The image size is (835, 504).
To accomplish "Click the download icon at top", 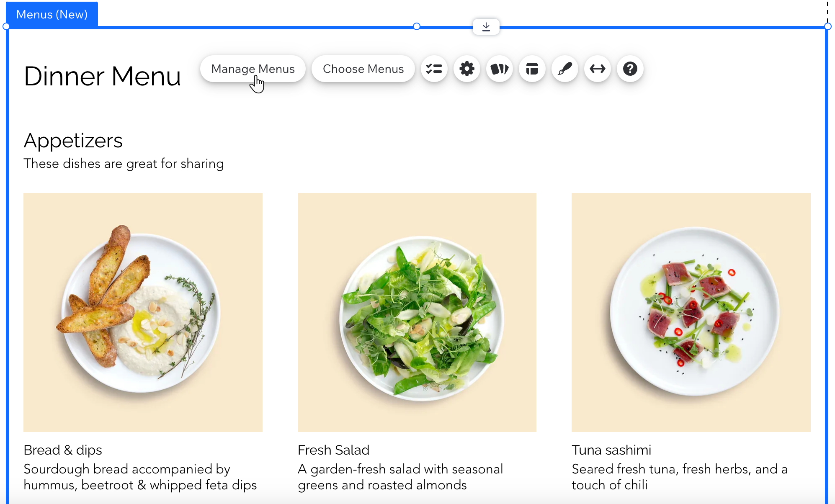I will tap(486, 27).
